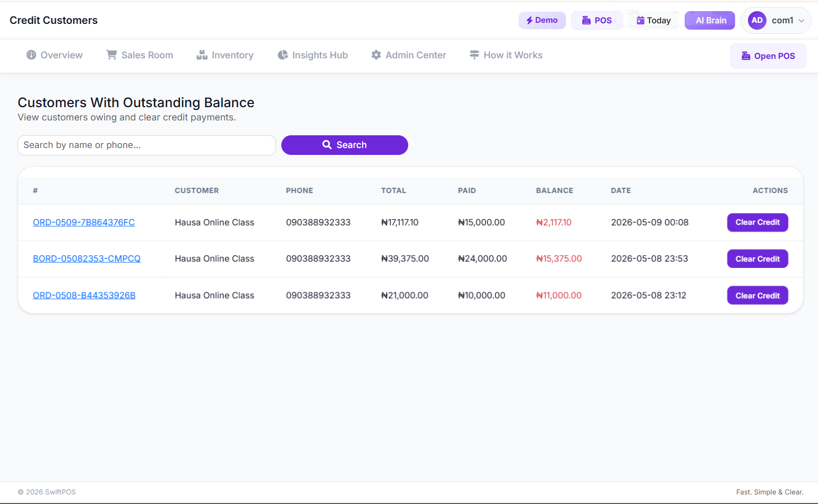Open How it Works tab

tap(506, 55)
